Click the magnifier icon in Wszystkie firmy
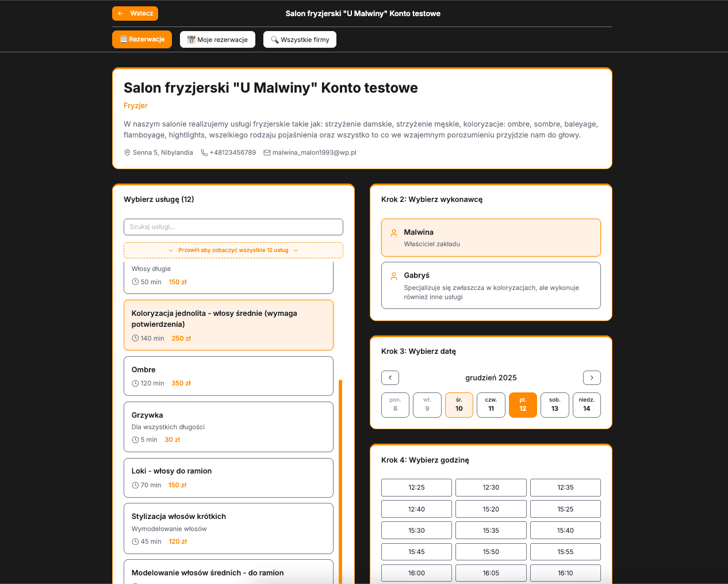 [274, 40]
